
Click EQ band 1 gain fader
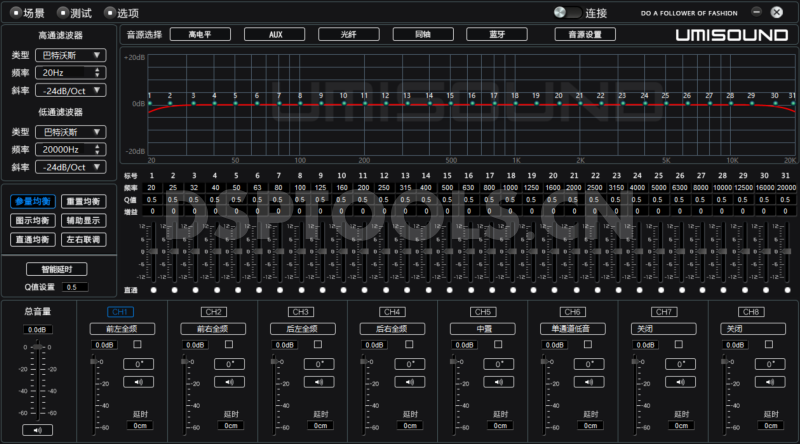153,251
